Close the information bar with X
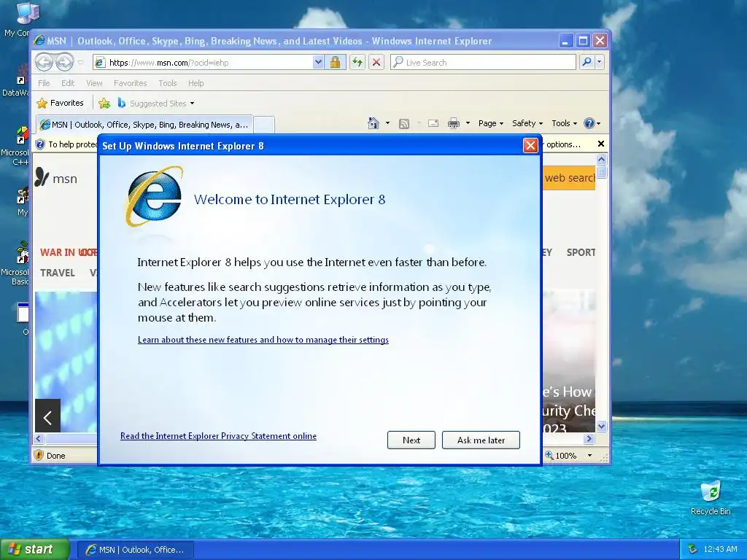 pos(601,144)
